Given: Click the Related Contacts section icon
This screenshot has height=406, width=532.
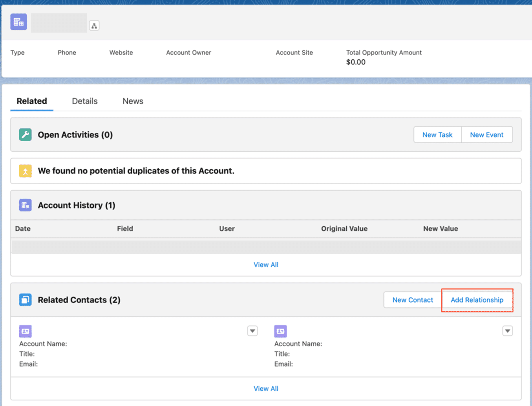Looking at the screenshot, I should (25, 299).
